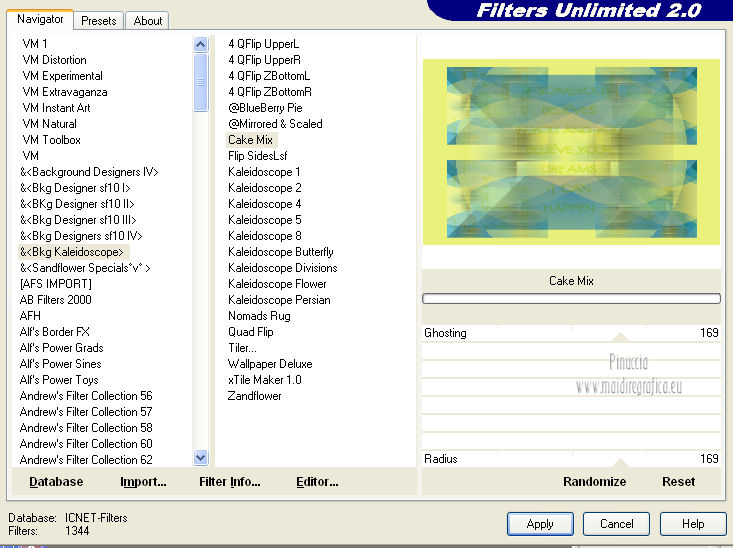Choose the Zandflower filter
Image resolution: width=733 pixels, height=548 pixels.
[x=254, y=396]
